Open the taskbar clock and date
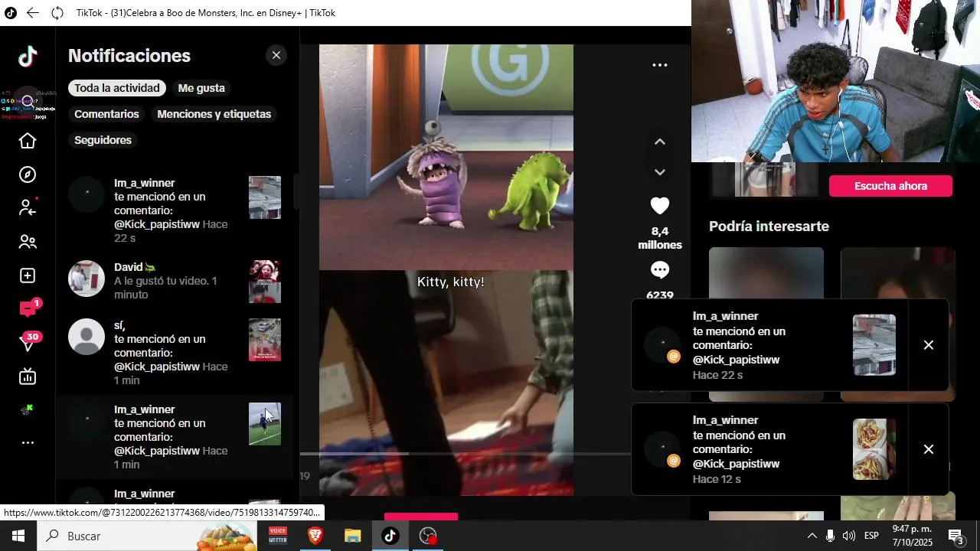 click(x=913, y=536)
